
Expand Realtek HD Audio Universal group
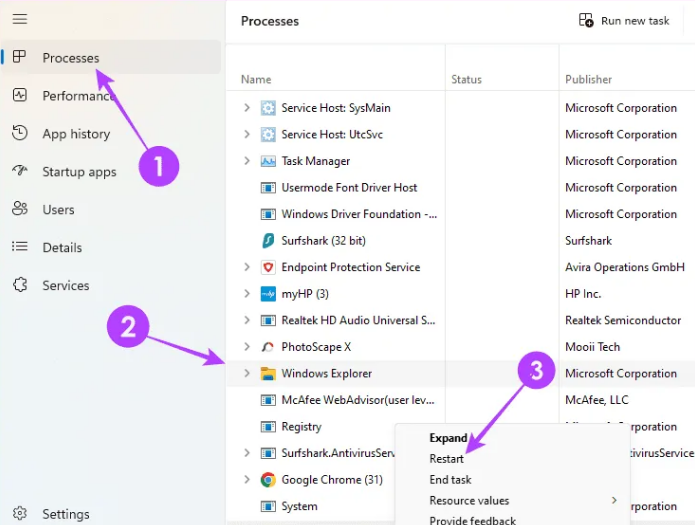pos(247,320)
